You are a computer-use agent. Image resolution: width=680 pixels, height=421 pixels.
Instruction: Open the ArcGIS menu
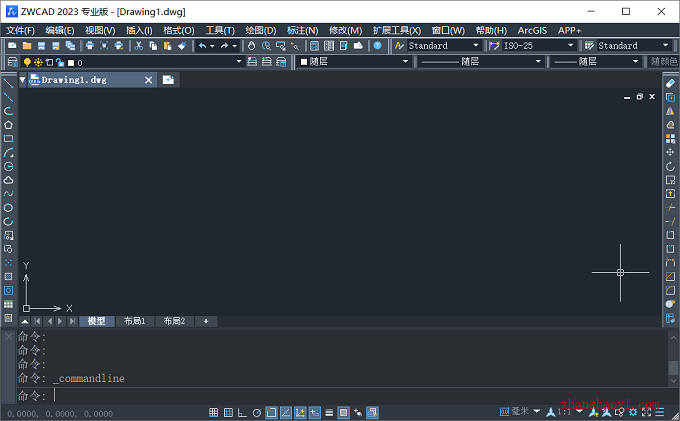(532, 30)
